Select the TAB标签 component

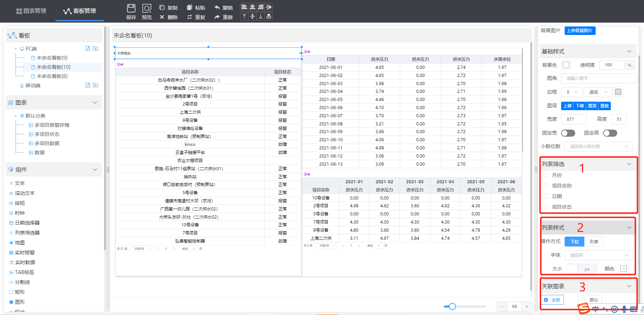pos(22,272)
